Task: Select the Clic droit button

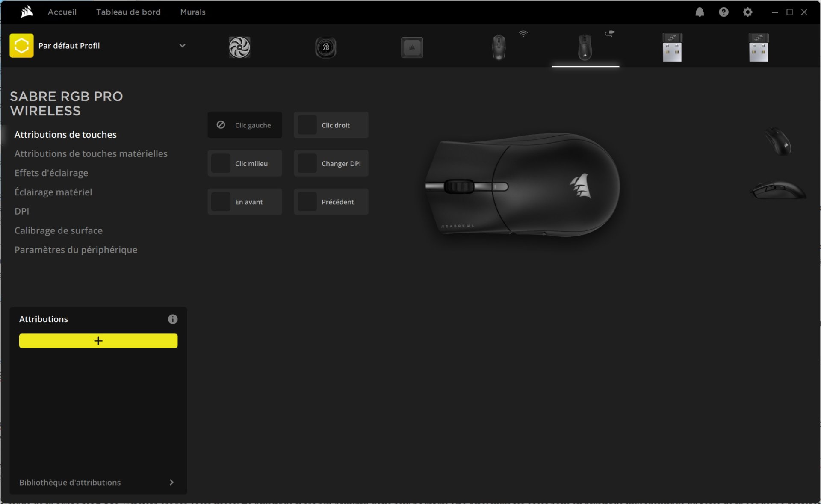Action: (331, 125)
